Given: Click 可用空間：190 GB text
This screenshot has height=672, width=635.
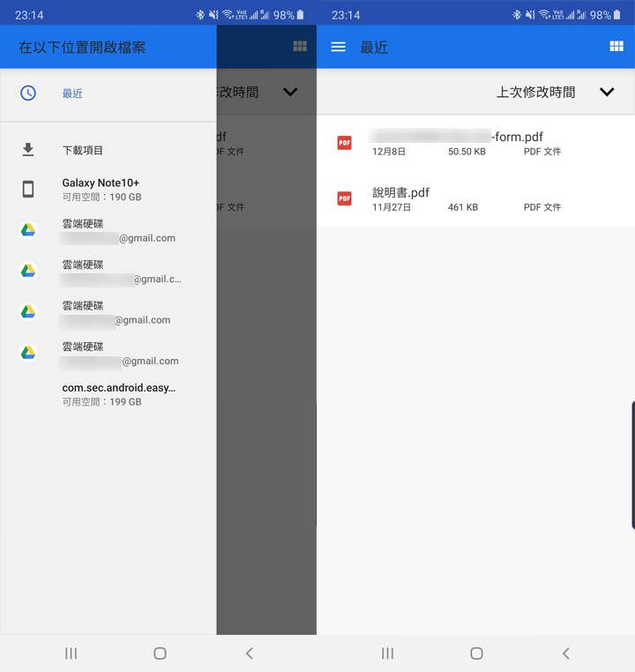Looking at the screenshot, I should (101, 198).
